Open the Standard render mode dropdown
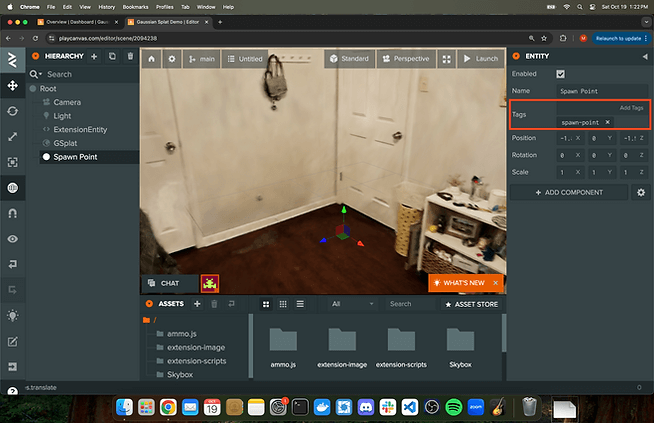654x423 pixels. click(x=348, y=59)
